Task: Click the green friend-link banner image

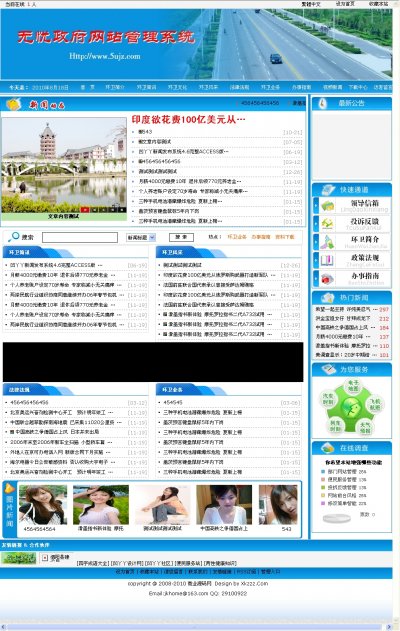Action: click(x=19, y=557)
